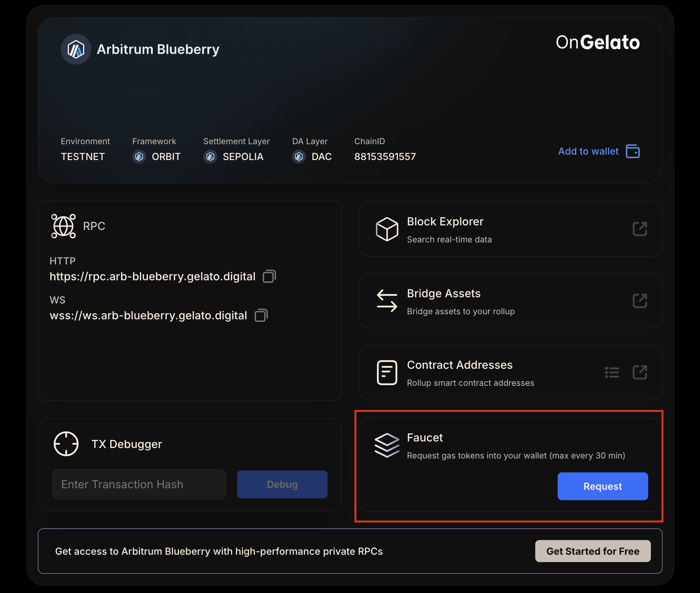Screen dimensions: 700x593
Task: Click the faucet 'max every 30 min' description
Action: point(516,456)
